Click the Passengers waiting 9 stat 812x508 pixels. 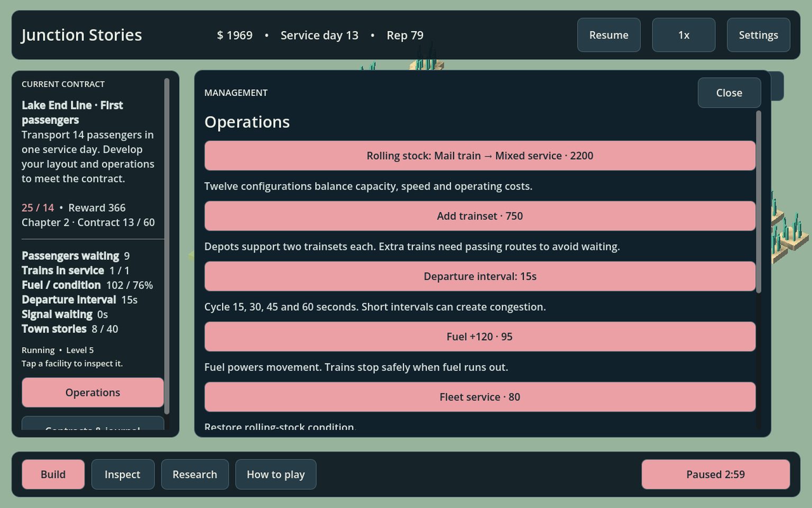pos(76,256)
